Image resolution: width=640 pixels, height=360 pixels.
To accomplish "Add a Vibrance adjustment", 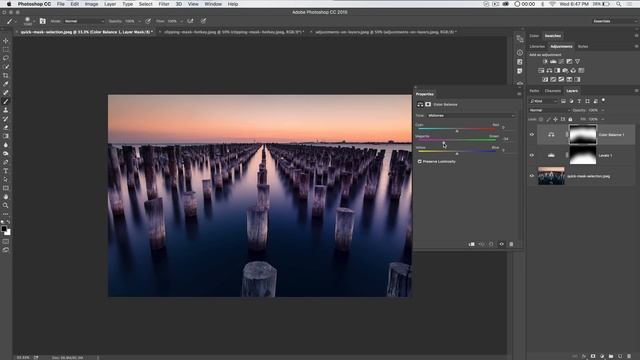I will point(577,62).
